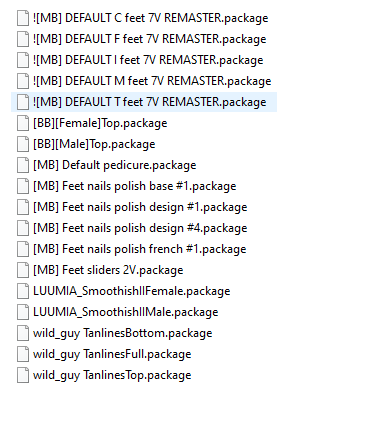Click file icon beside LUUMIA_SmoothishIIFemale.package
This screenshot has height=448, width=374.
23,291
